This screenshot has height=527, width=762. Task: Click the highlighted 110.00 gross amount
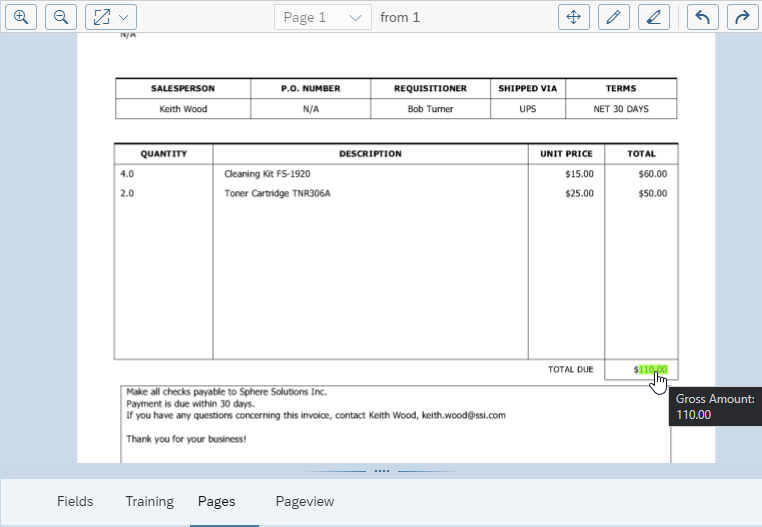(x=653, y=369)
